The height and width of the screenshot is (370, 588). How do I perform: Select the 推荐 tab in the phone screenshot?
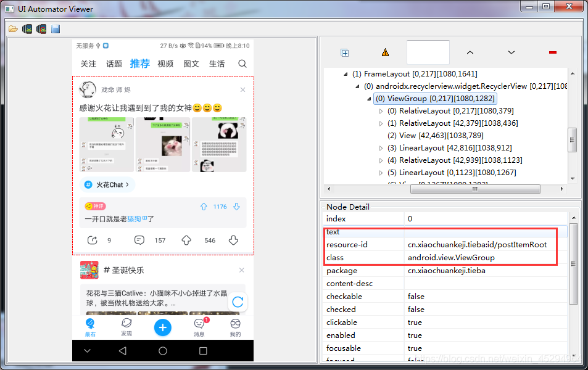point(140,64)
